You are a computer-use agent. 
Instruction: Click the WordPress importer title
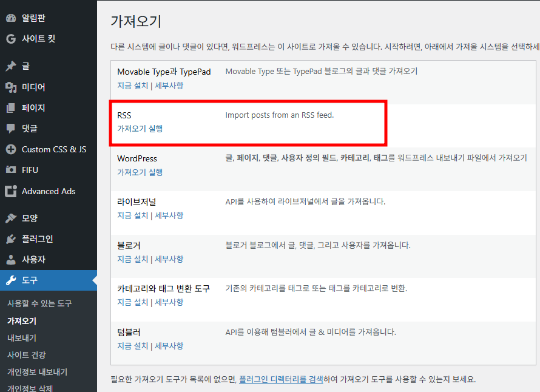click(x=137, y=158)
